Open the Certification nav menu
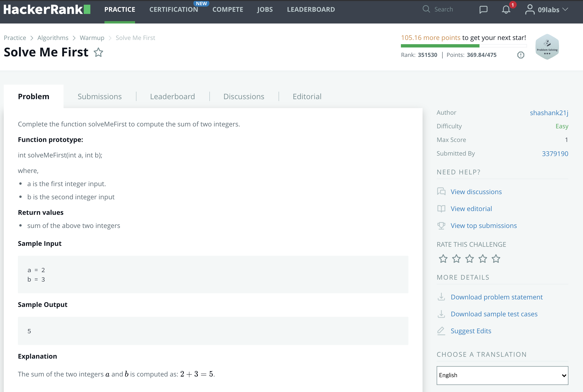The width and height of the screenshot is (583, 392). (174, 9)
